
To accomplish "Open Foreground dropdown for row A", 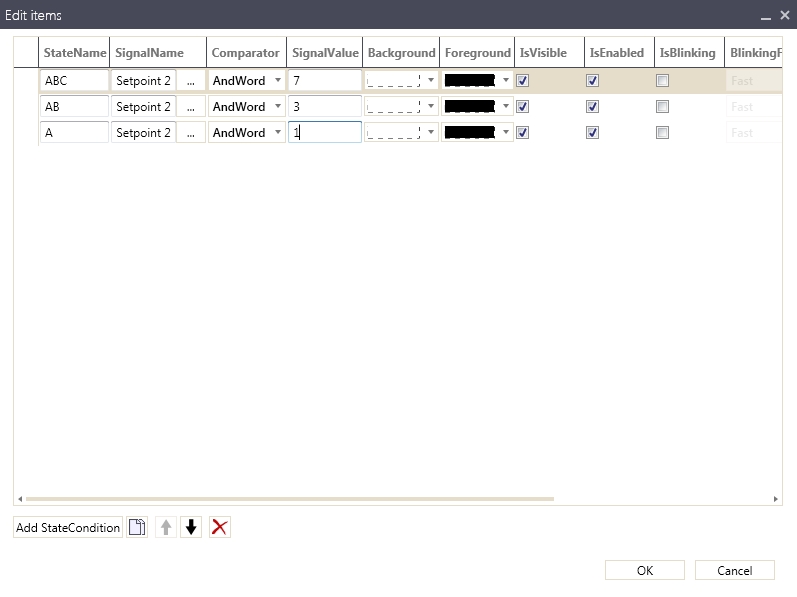I will point(506,133).
